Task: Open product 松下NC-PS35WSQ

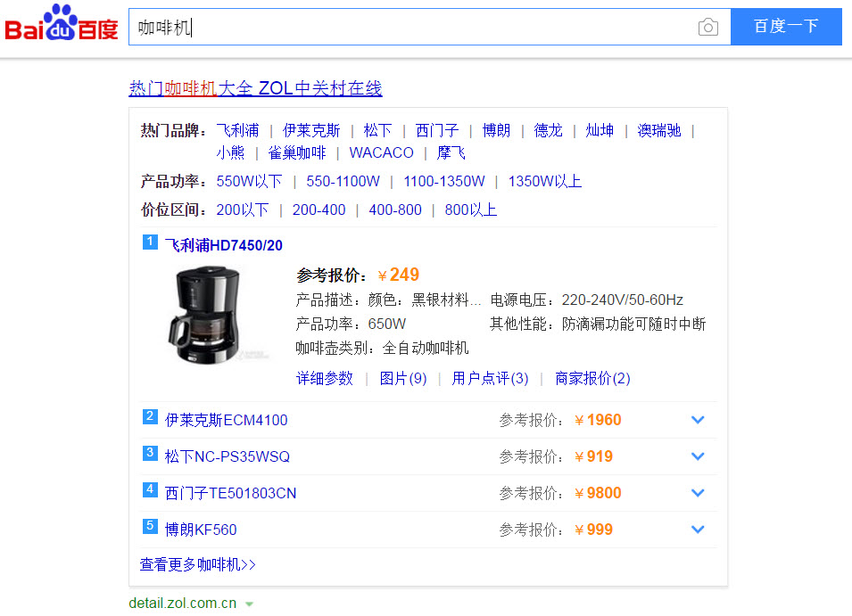Action: tap(227, 456)
